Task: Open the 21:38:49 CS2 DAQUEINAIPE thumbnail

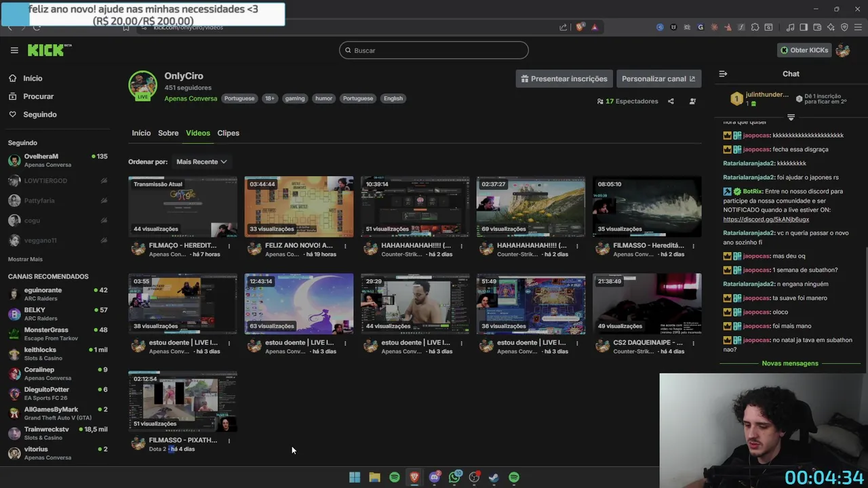Action: click(x=647, y=304)
